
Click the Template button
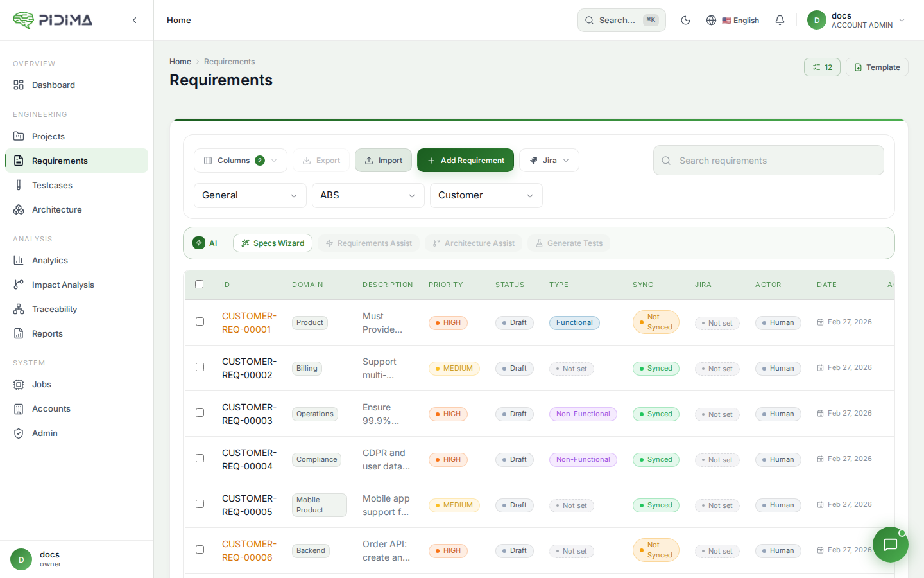pos(877,67)
